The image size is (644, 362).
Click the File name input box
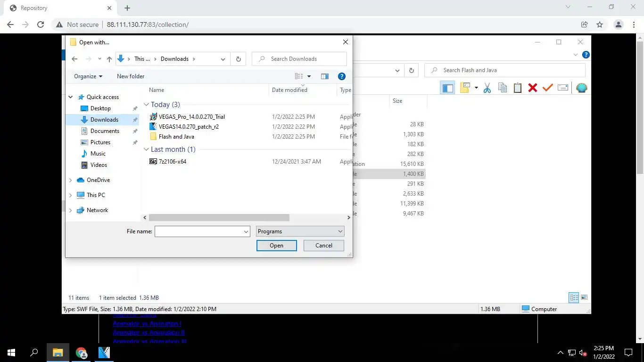[x=202, y=231]
